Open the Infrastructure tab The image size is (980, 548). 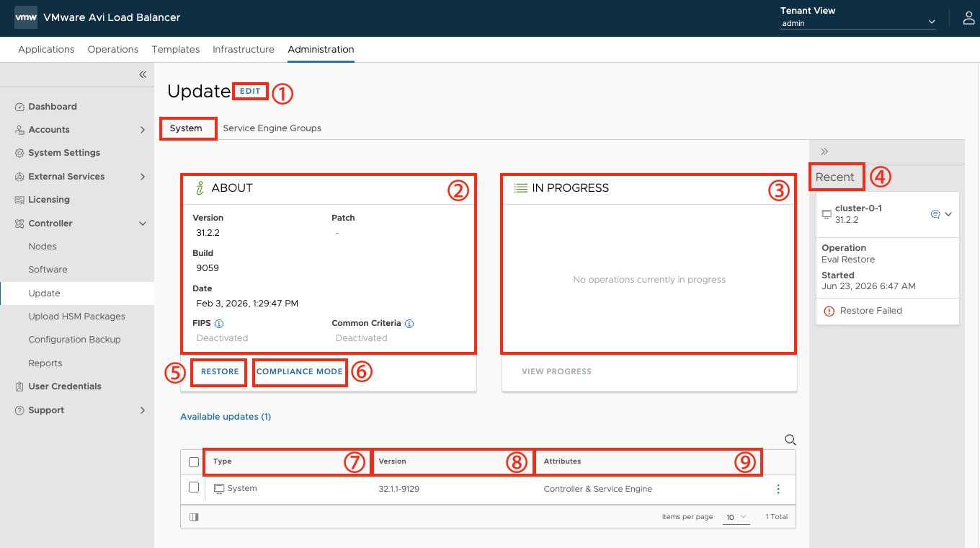point(244,50)
